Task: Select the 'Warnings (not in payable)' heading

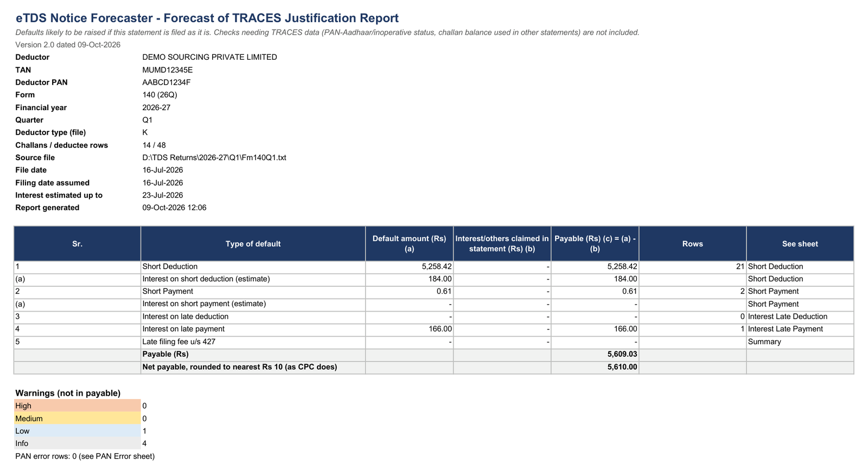Action: (x=68, y=393)
